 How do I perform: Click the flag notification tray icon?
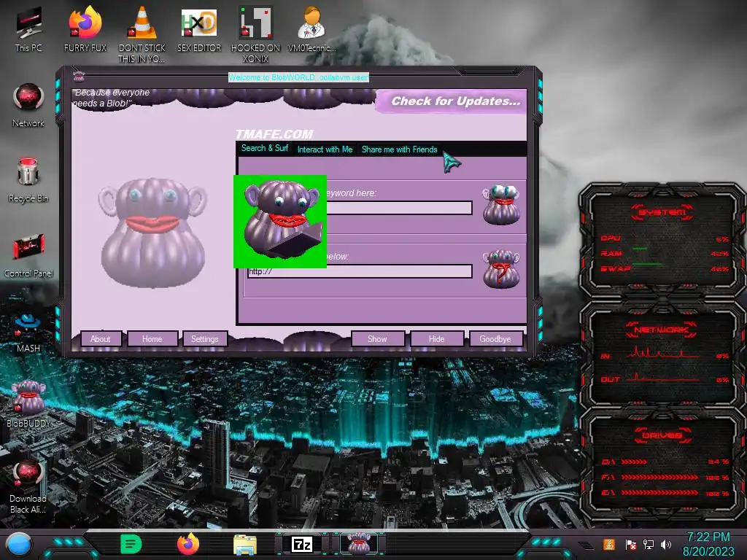pyautogui.click(x=631, y=544)
